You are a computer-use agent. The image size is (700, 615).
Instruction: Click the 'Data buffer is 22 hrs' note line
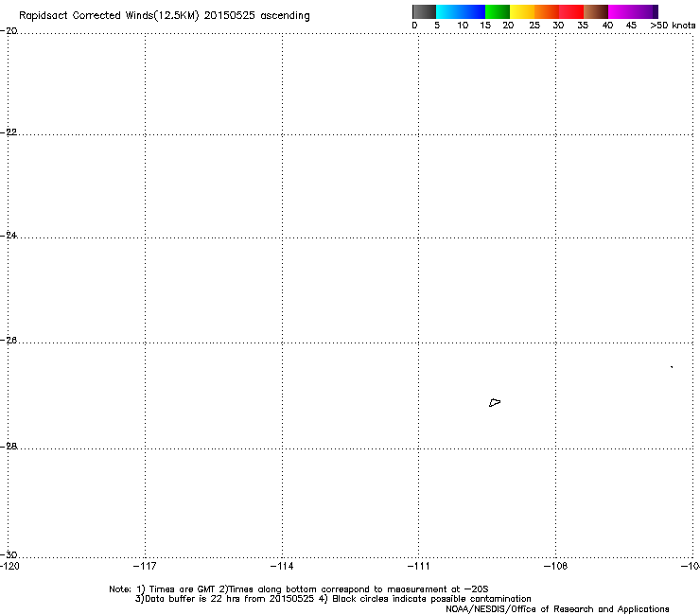(333, 599)
